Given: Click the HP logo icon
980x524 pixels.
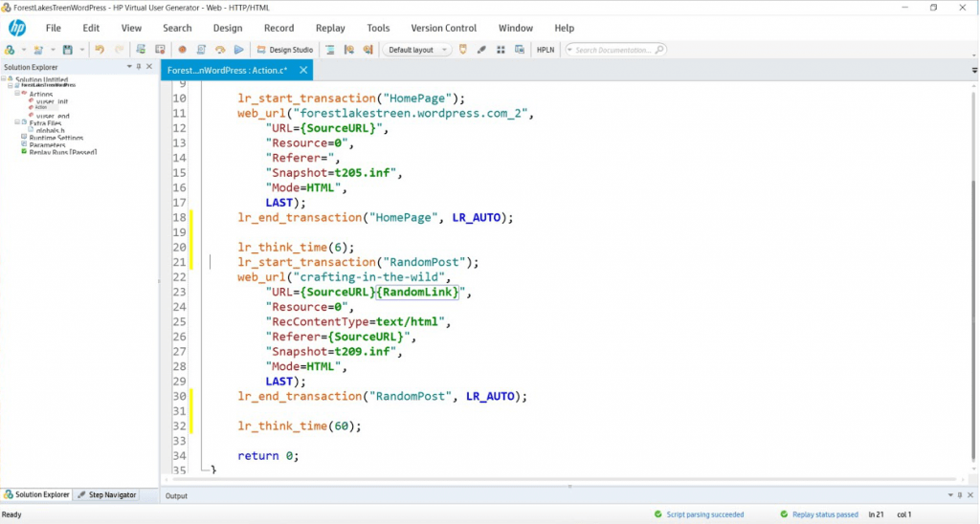Looking at the screenshot, I should click(x=17, y=28).
